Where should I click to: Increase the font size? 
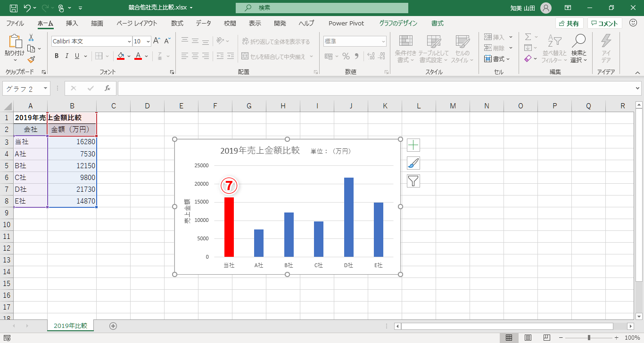(x=157, y=41)
